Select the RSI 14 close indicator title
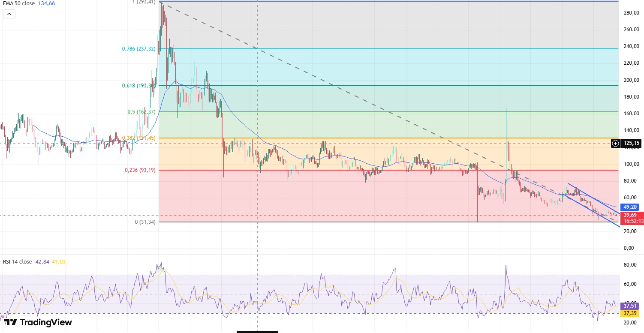This screenshot has height=333, width=644. pos(17,261)
